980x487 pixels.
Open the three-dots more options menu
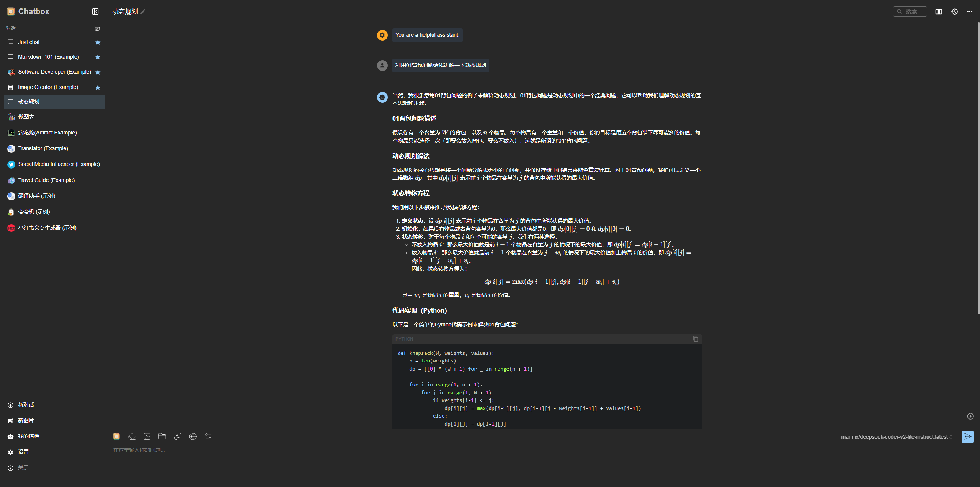pos(970,11)
